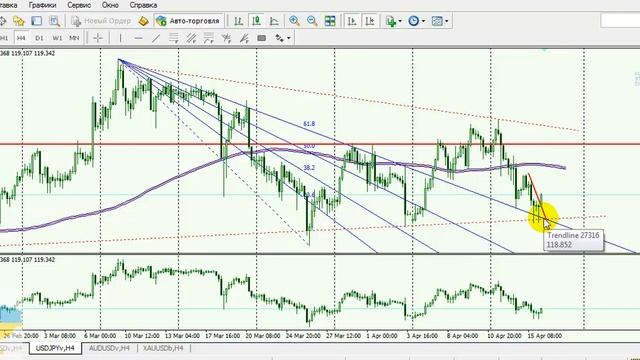Click the 61.8 Fibonacci fan label

309,124
